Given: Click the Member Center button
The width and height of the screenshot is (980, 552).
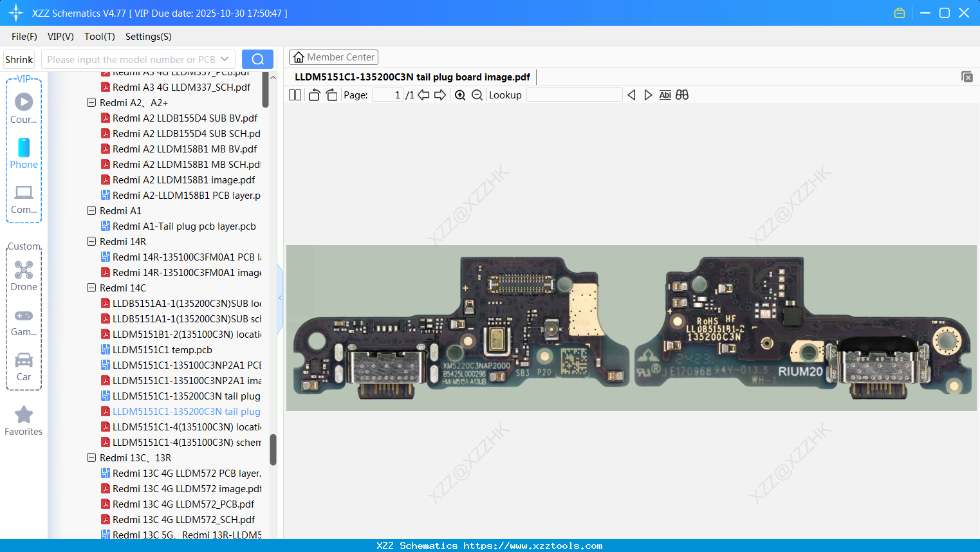Looking at the screenshot, I should 333,57.
